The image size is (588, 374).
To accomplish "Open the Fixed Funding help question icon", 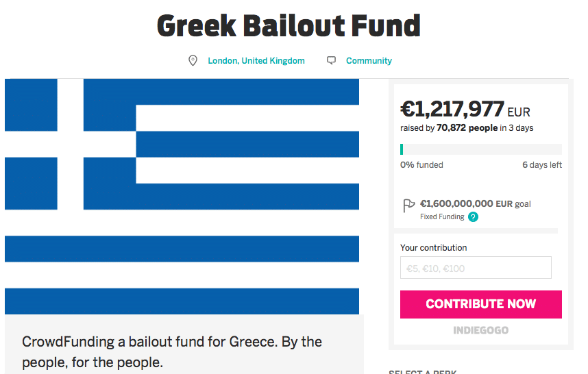I will click(x=474, y=216).
